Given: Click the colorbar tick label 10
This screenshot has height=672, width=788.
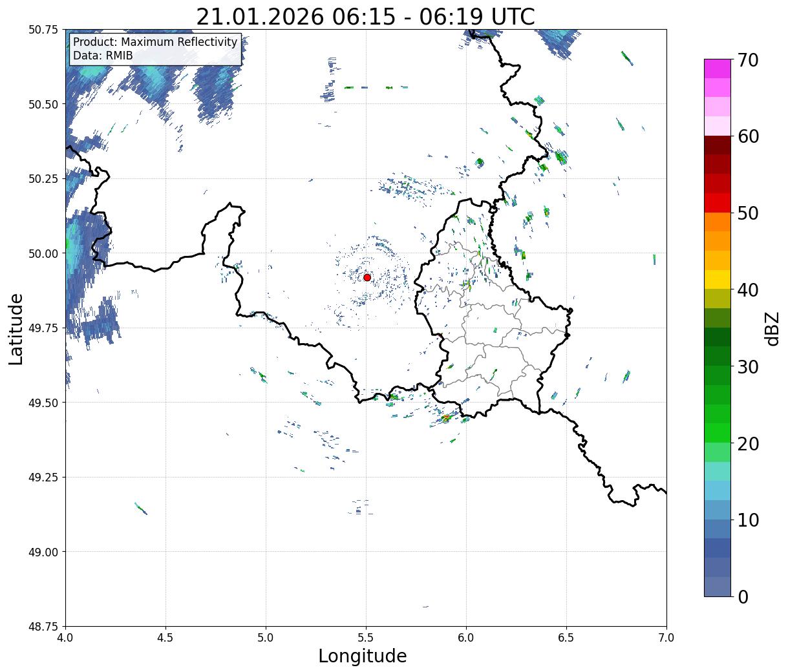Looking at the screenshot, I should tap(748, 520).
